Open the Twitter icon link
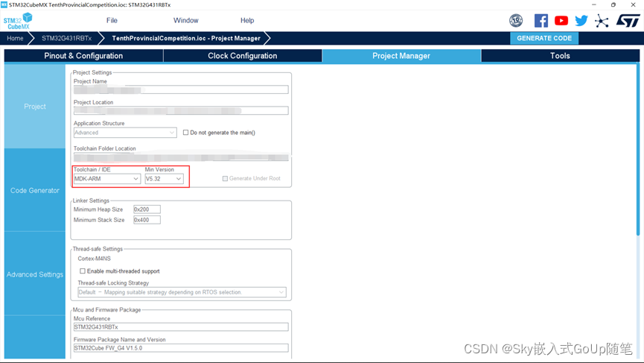This screenshot has width=644, height=363. click(x=581, y=21)
